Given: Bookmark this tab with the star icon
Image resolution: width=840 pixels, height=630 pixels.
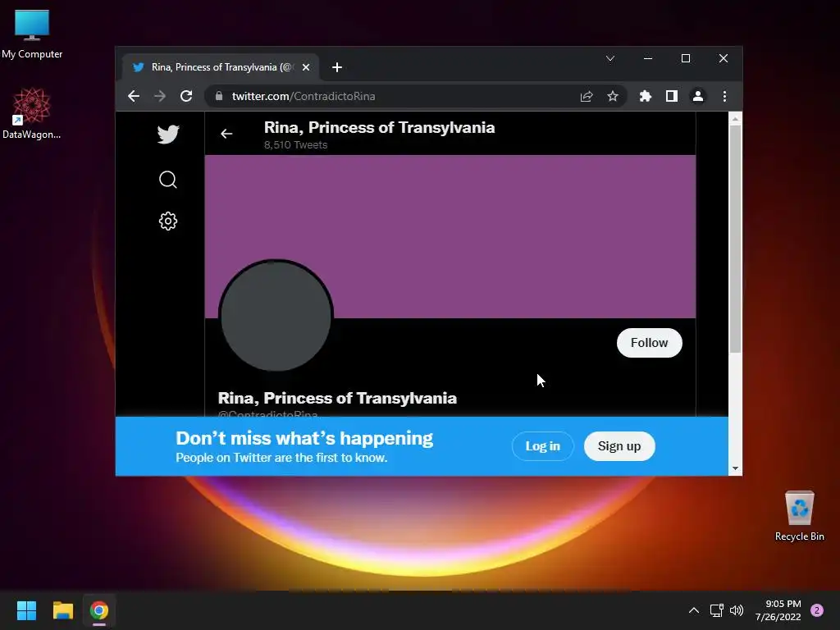Looking at the screenshot, I should click(613, 97).
